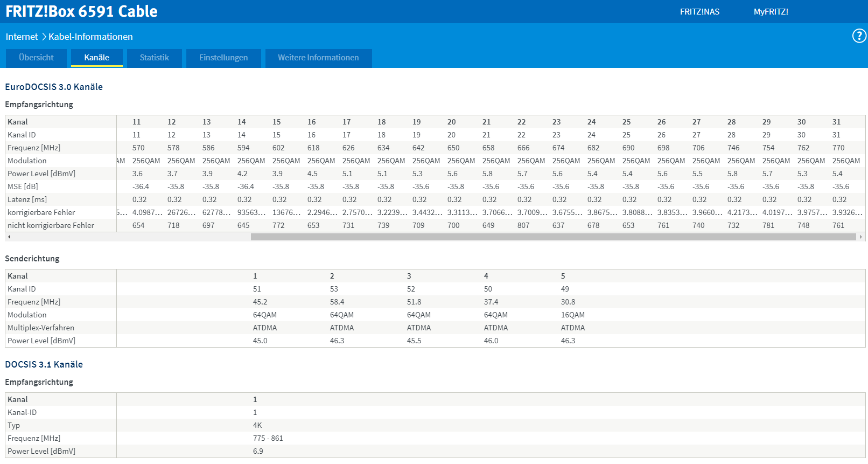
Task: Click the DOCSIS 3.1 frequency value 775 - 861
Action: point(268,438)
